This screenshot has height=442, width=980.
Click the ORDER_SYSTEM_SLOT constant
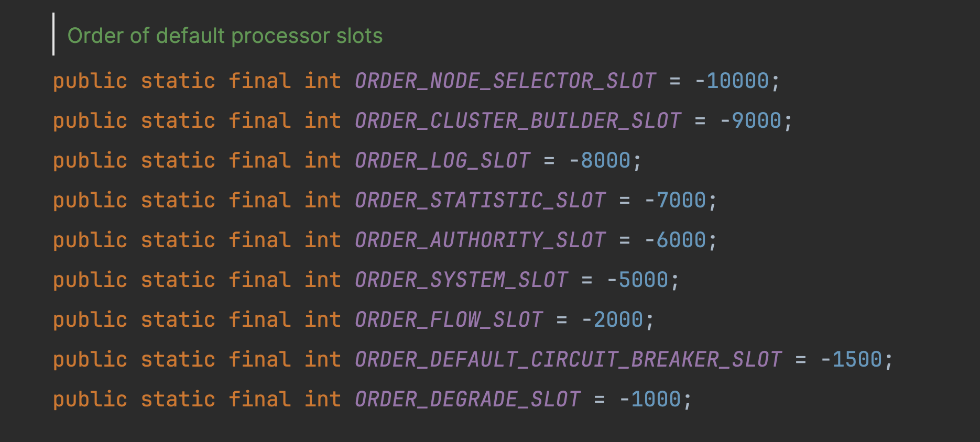point(461,280)
